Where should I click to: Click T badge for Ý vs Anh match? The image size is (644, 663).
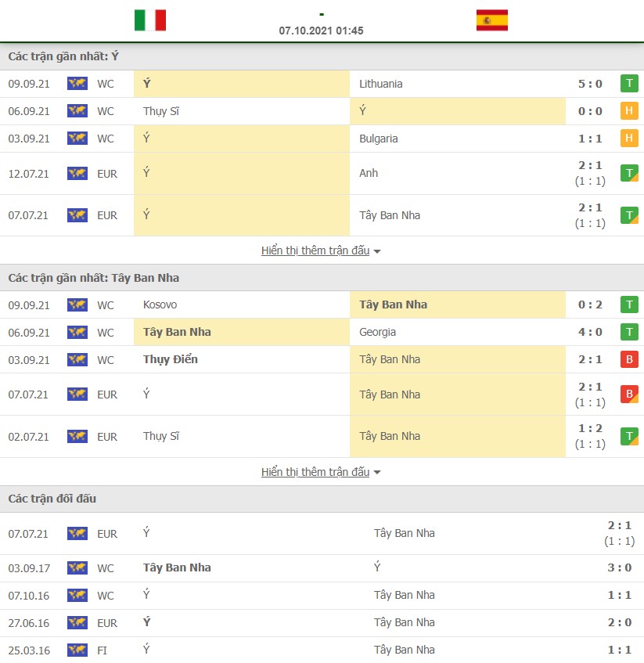click(x=628, y=173)
